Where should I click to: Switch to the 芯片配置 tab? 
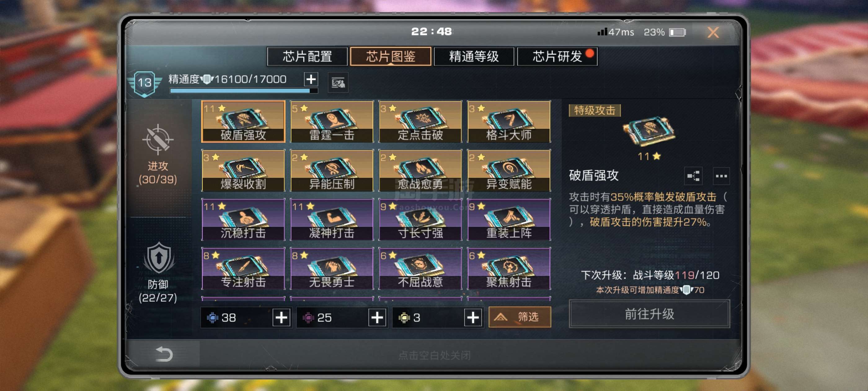[307, 56]
